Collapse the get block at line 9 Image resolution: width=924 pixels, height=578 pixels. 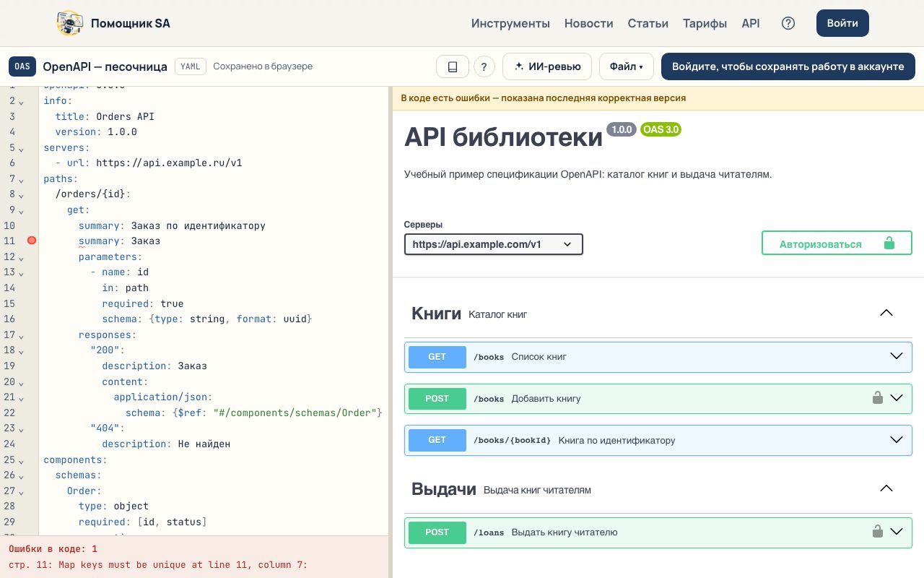coord(21,211)
